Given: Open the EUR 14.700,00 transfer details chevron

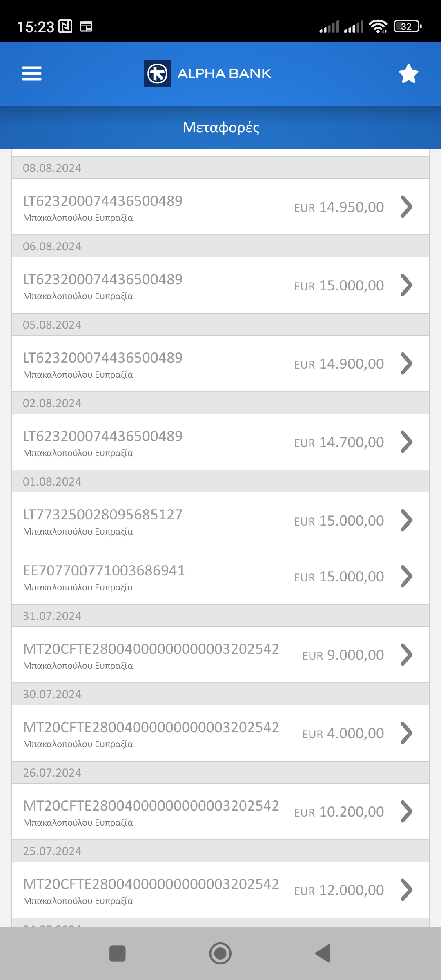Looking at the screenshot, I should pos(407,442).
